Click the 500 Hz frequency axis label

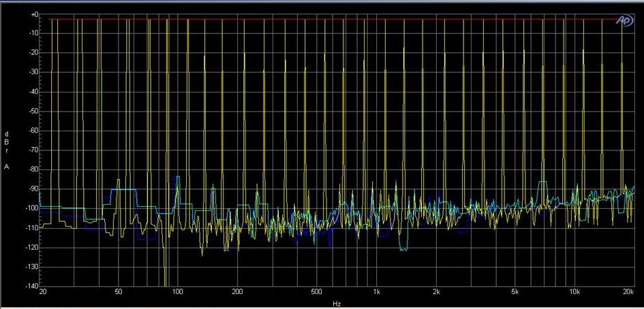coord(316,292)
